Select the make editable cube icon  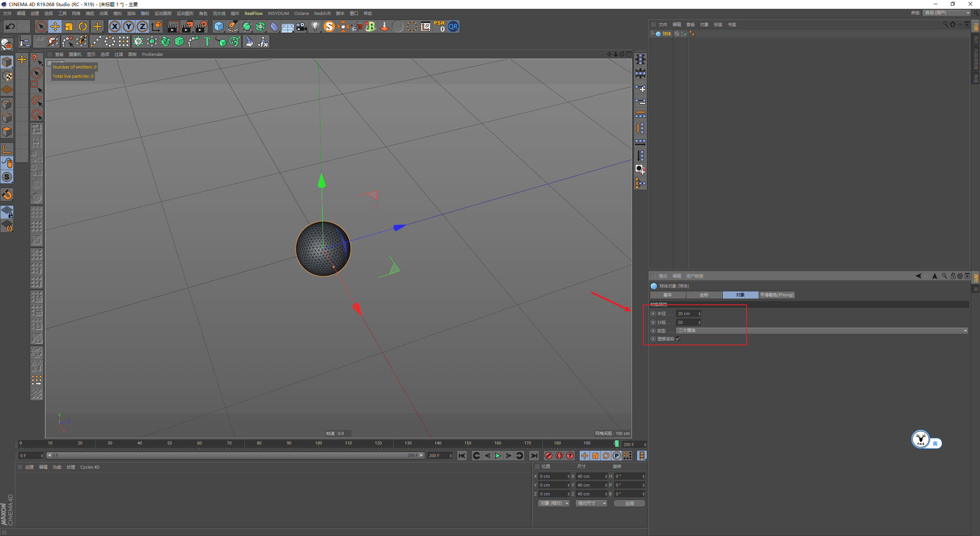point(7,62)
